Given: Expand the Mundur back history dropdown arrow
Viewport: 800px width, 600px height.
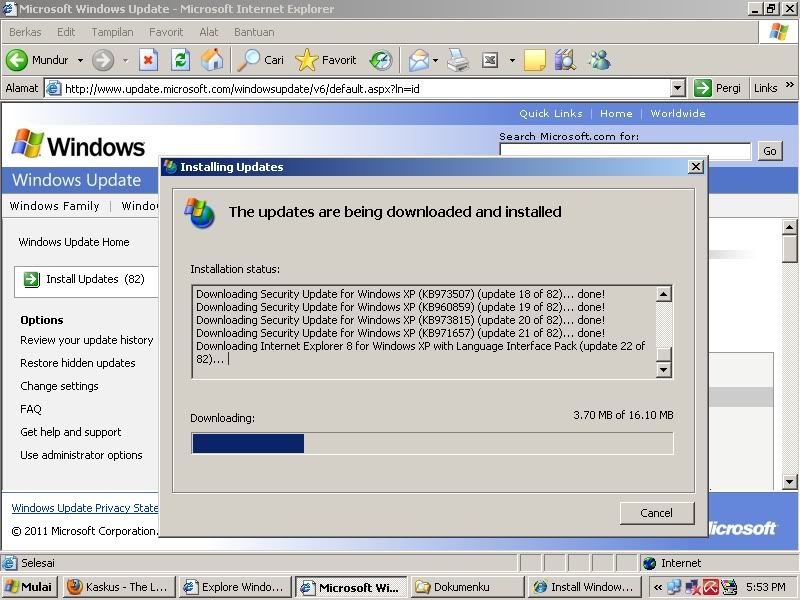Looking at the screenshot, I should click(80, 60).
